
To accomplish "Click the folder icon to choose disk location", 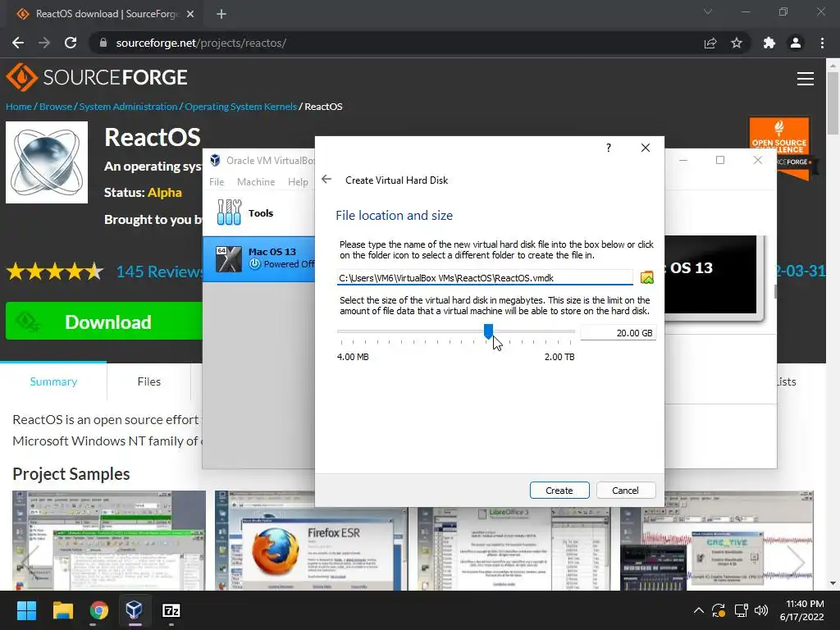I will click(646, 277).
